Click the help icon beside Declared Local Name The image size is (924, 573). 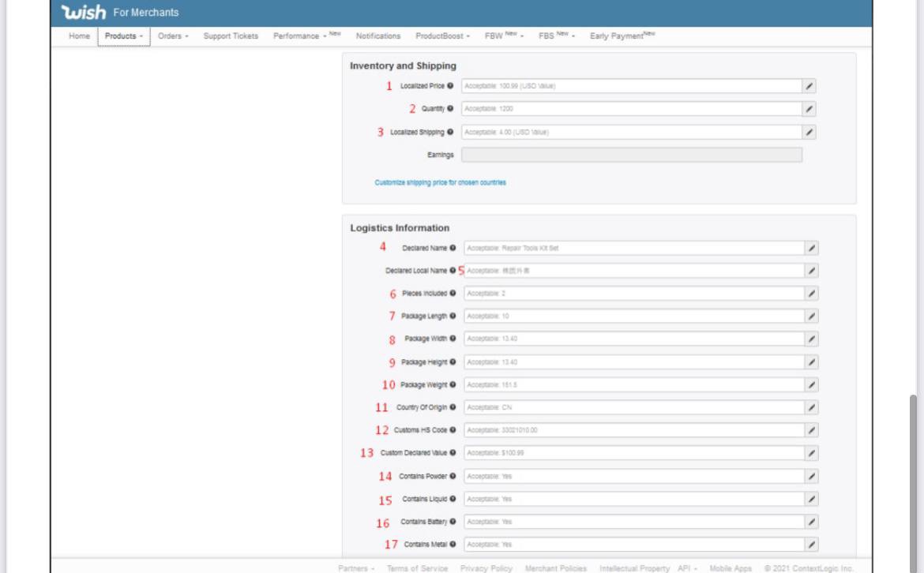(x=453, y=270)
